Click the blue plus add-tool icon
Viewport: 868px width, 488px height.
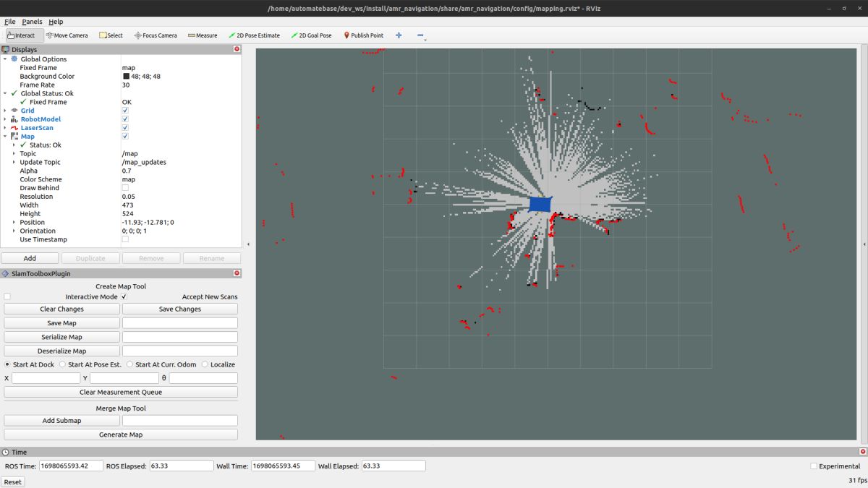pos(399,35)
